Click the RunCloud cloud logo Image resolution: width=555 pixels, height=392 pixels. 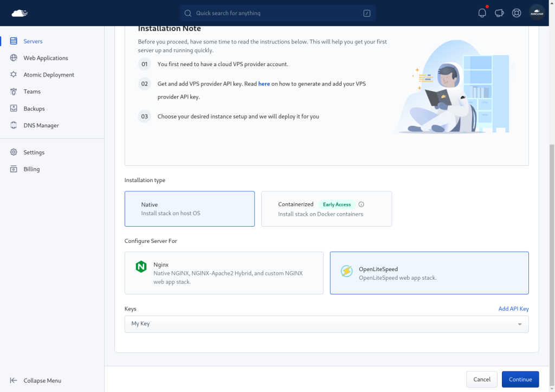tap(20, 13)
